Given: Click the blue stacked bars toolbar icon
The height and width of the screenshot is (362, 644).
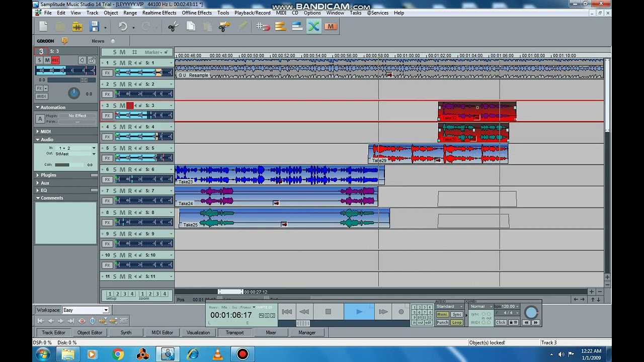Looking at the screenshot, I should pos(297,27).
